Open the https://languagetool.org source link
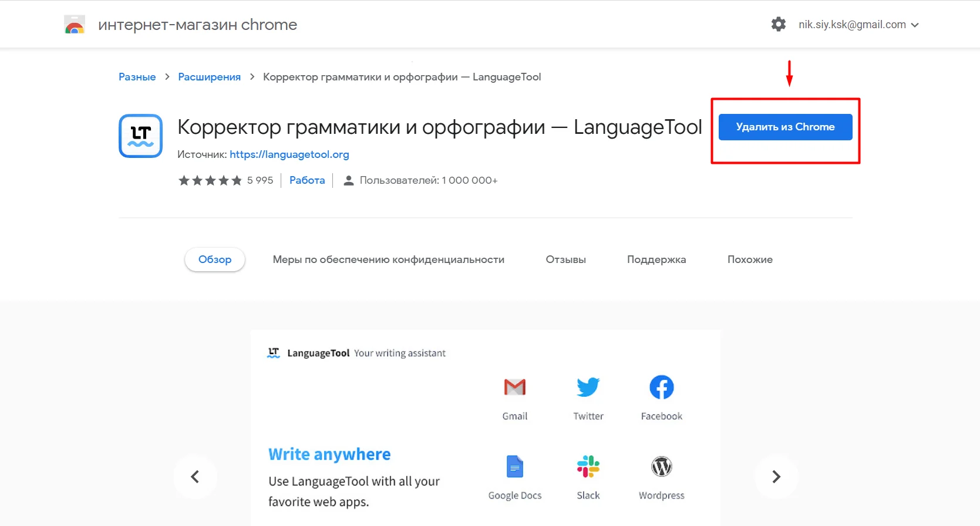980x526 pixels. [x=289, y=154]
